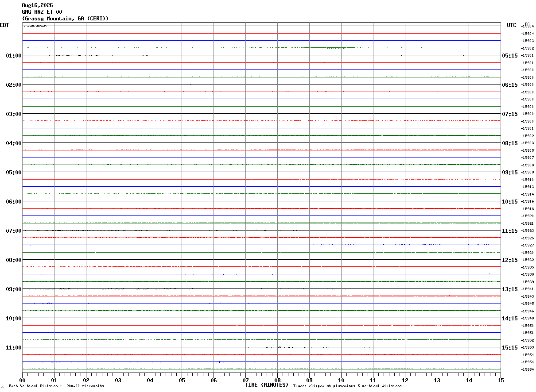Select the 11:00 EDT time label
536x392 pixels.
point(14,348)
